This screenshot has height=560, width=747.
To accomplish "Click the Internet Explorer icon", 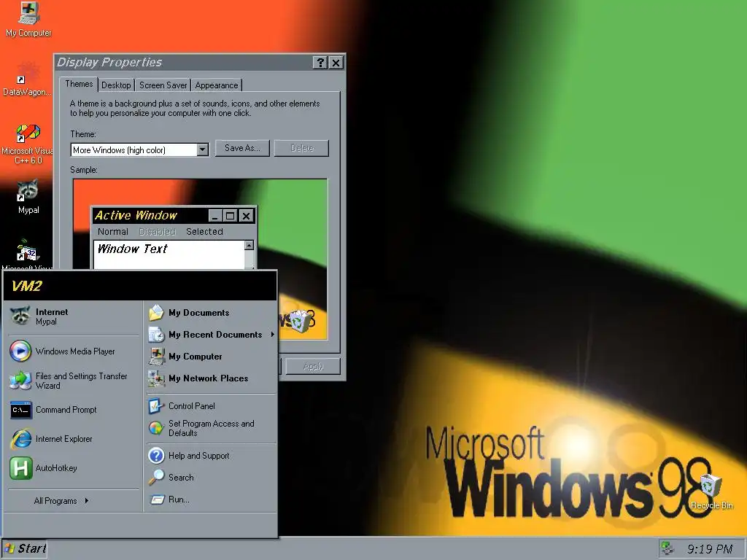I will click(21, 438).
